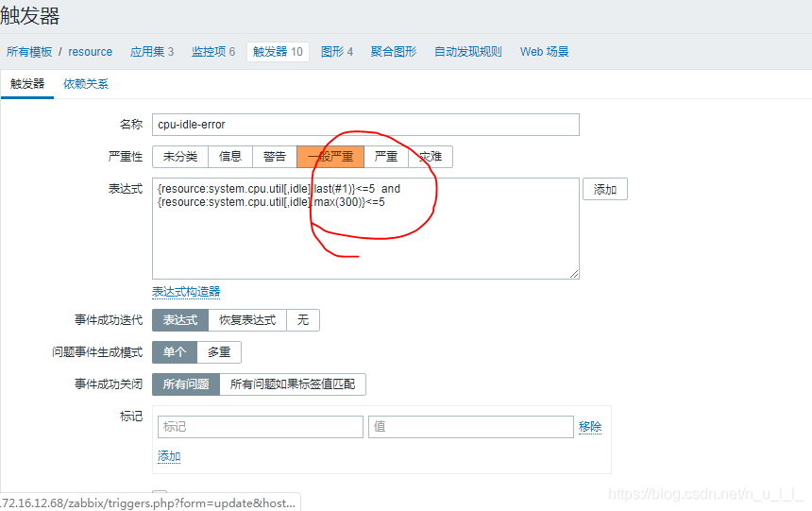The image size is (812, 511).
Task: Switch to the 触发器 form tab
Action: pyautogui.click(x=27, y=84)
